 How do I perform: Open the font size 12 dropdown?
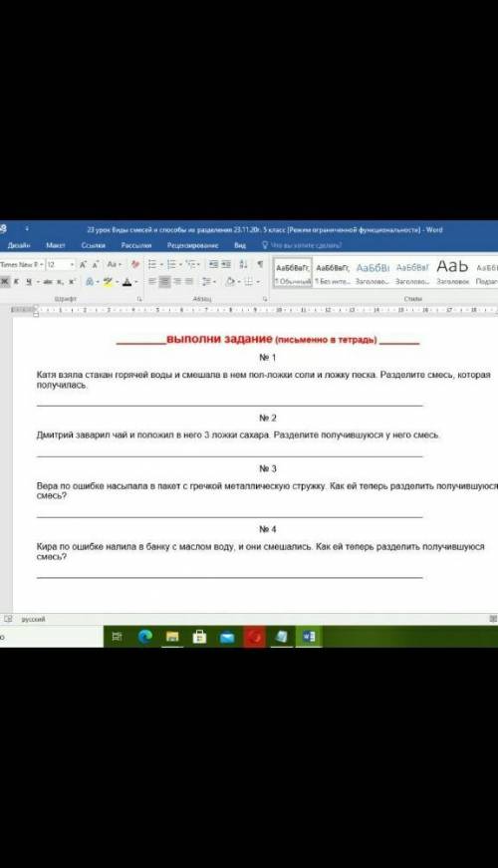(x=61, y=265)
